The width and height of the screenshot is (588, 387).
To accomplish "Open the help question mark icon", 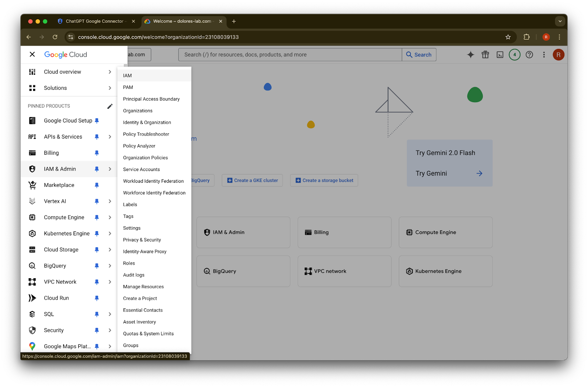I will pos(529,55).
